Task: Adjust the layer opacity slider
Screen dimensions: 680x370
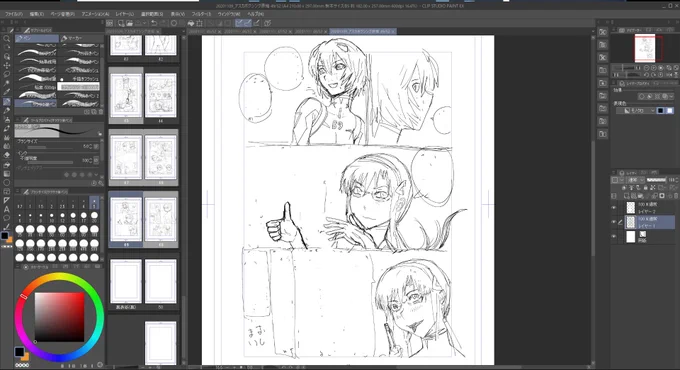Action: click(x=656, y=180)
